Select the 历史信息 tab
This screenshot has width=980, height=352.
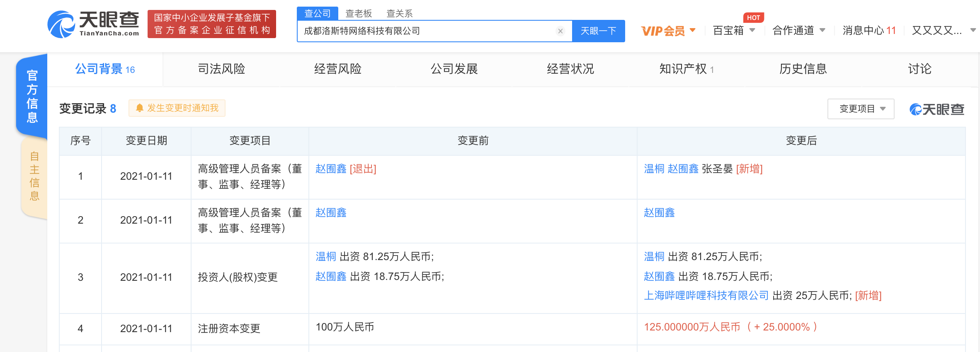(x=803, y=69)
